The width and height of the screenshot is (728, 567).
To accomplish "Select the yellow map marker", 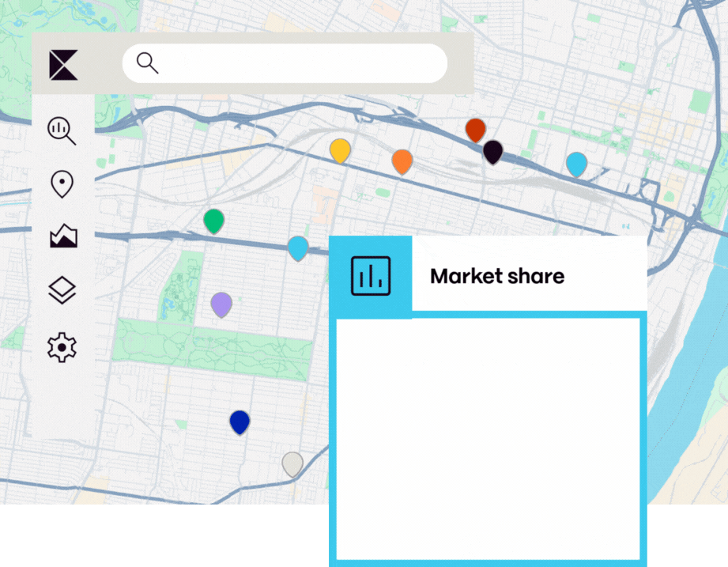I will [x=341, y=150].
